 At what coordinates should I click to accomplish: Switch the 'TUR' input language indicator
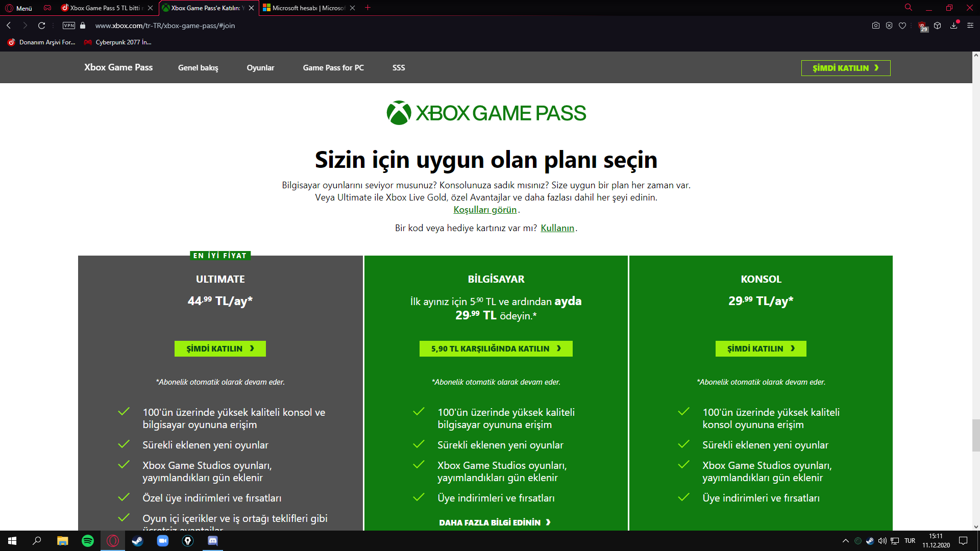[x=910, y=541]
